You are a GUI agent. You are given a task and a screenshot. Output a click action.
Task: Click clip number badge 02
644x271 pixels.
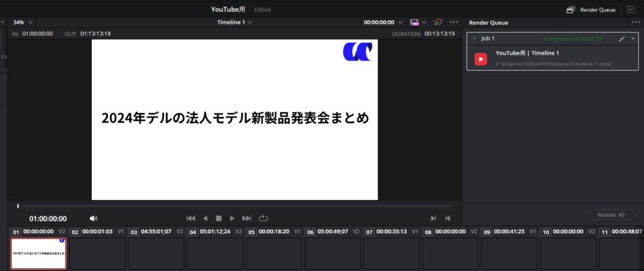pos(75,232)
